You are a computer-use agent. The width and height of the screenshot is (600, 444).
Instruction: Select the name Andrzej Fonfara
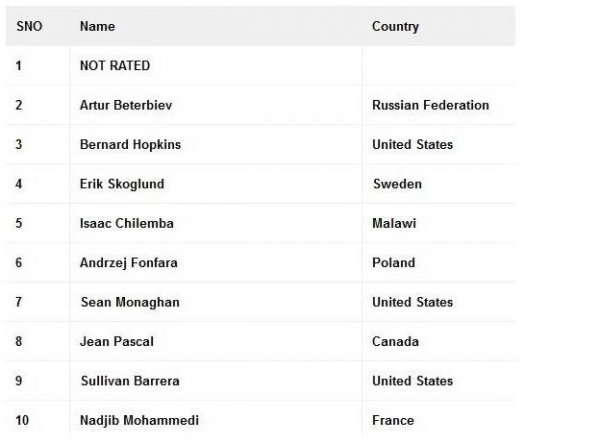tap(129, 263)
